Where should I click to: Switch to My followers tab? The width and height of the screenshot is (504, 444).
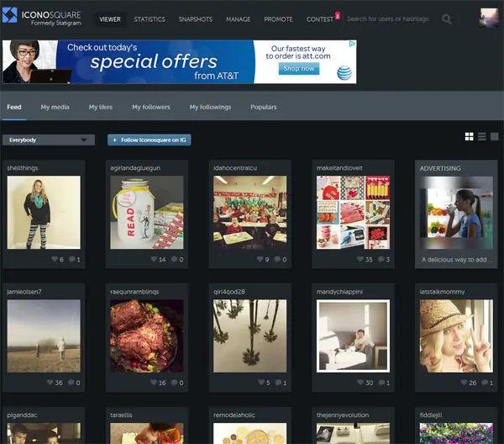[x=151, y=107]
